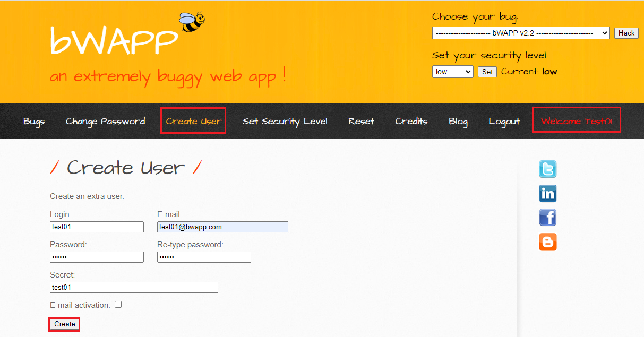The image size is (644, 337).
Task: Click the 'Create an extra user.' text
Action: point(87,196)
